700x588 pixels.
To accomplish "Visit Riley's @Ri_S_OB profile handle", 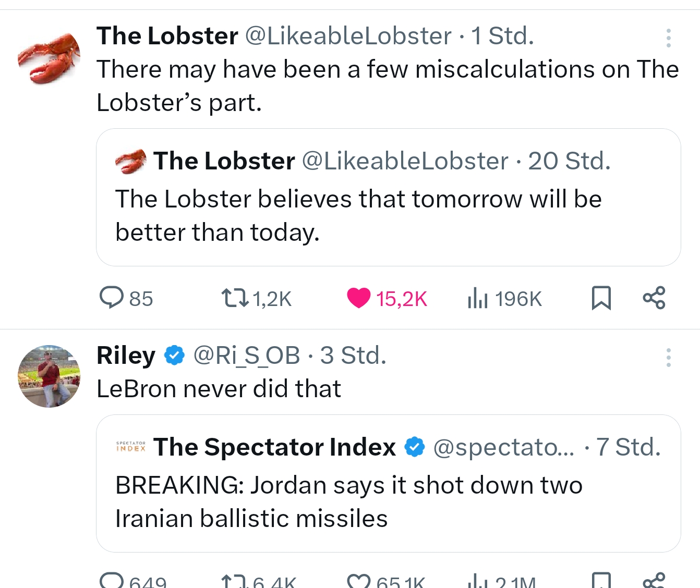I will 246,356.
